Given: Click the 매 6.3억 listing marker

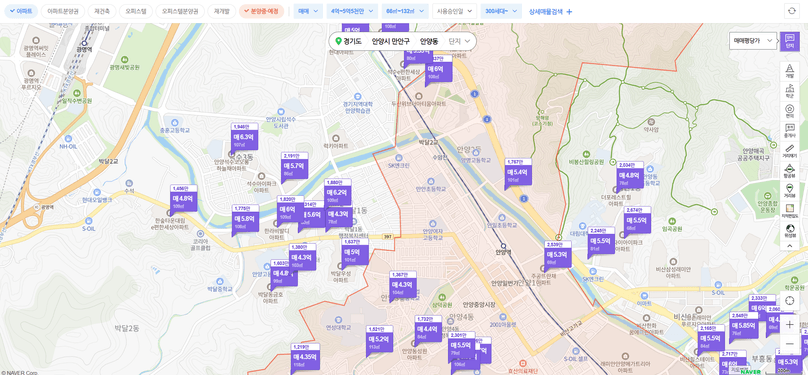Looking at the screenshot, I should (x=244, y=138).
